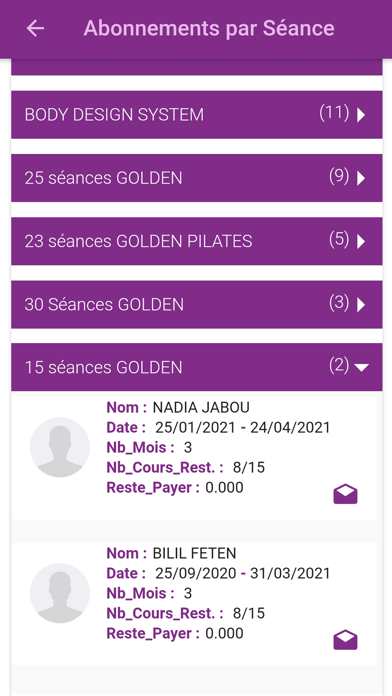Select 23 séances GOLDEN PILATES row

(x=197, y=241)
